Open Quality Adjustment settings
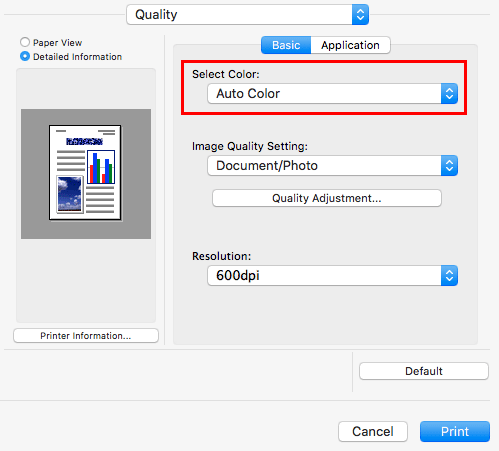Screen dimensions: 499x451 [x=327, y=198]
